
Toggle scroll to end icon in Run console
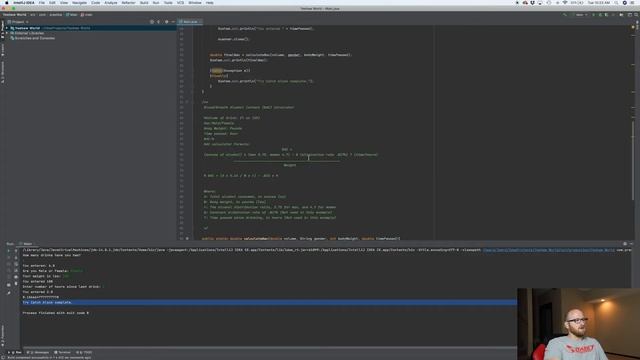(x=16, y=270)
